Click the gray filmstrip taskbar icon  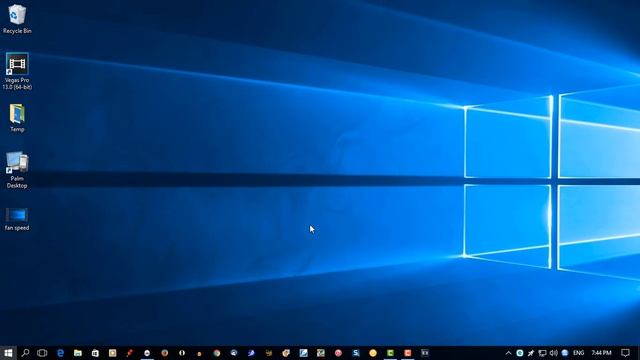[x=425, y=353]
